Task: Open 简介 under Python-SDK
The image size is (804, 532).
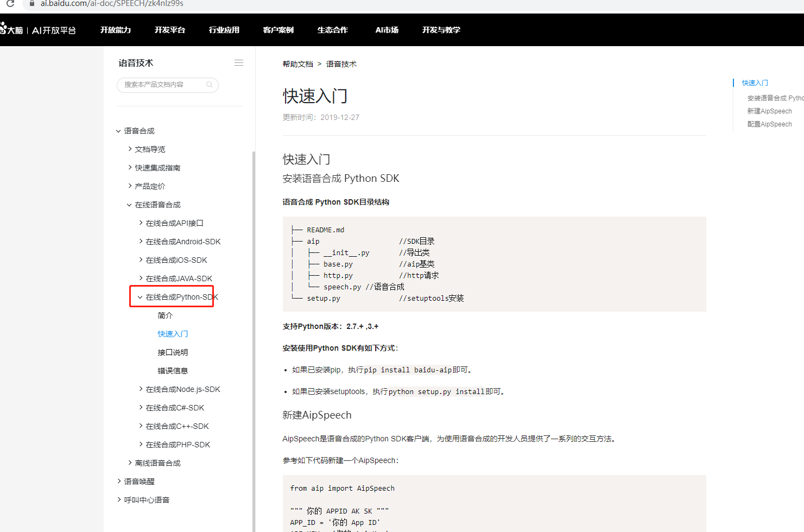Action: coord(165,315)
